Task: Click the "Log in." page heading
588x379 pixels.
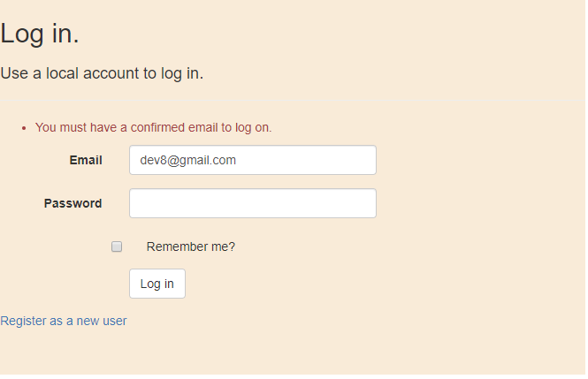Action: [40, 34]
